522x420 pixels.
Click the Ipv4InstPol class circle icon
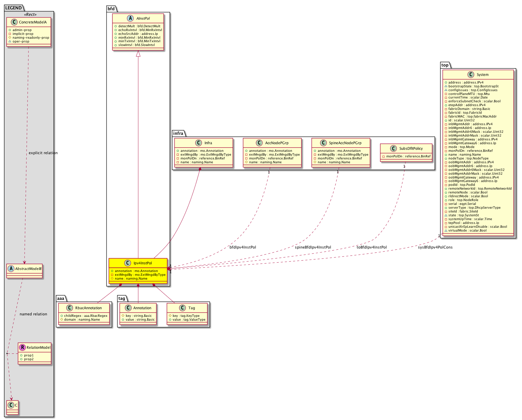pos(127,263)
